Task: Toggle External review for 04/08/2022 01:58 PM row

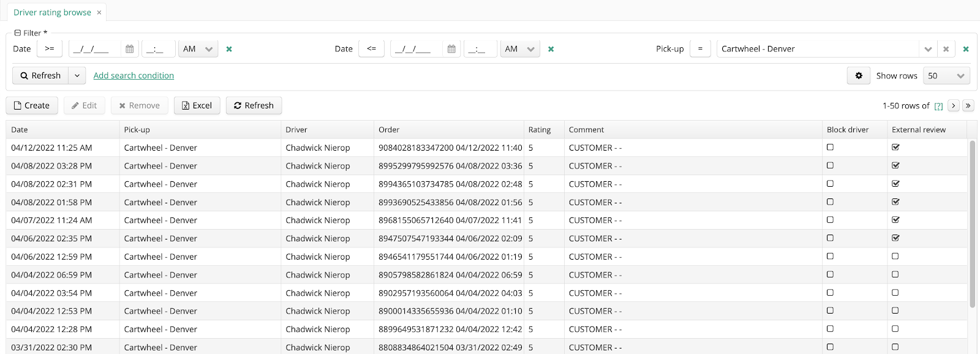Action: pyautogui.click(x=895, y=201)
